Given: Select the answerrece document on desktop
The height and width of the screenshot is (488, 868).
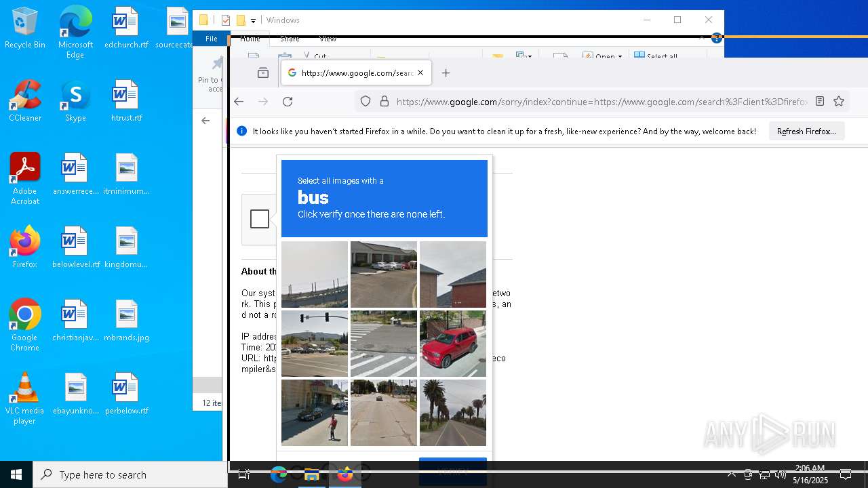Looking at the screenshot, I should click(76, 174).
